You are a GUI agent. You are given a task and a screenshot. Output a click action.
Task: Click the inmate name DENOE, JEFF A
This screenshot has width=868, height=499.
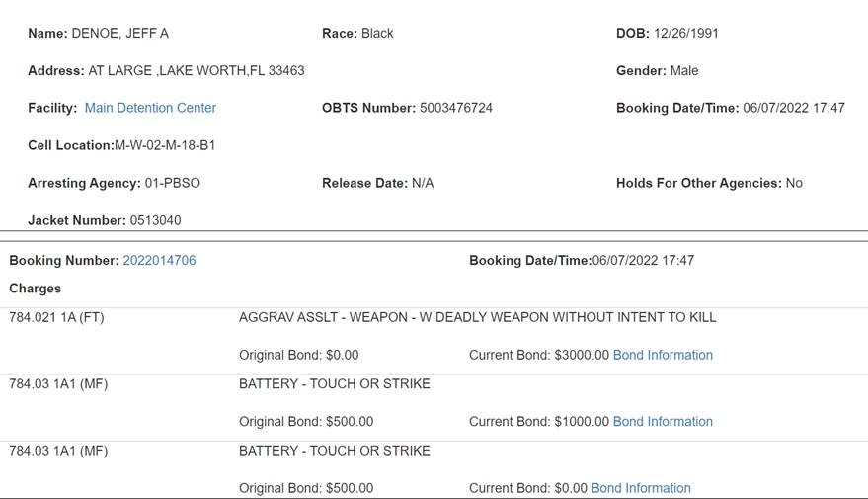[120, 34]
